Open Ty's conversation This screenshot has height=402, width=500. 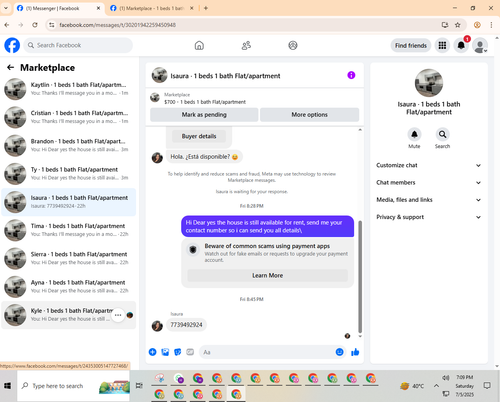click(69, 174)
